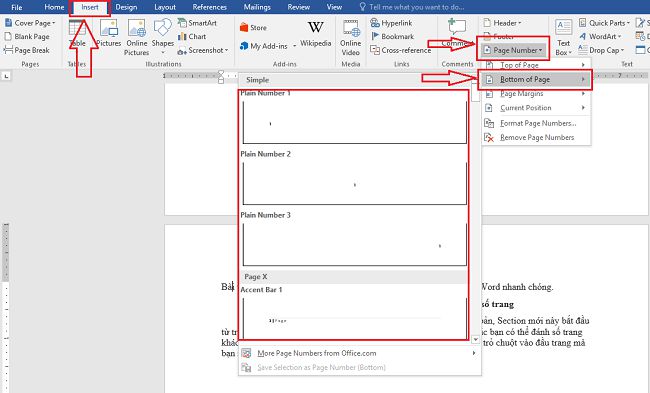Select Remove Page Numbers

536,137
